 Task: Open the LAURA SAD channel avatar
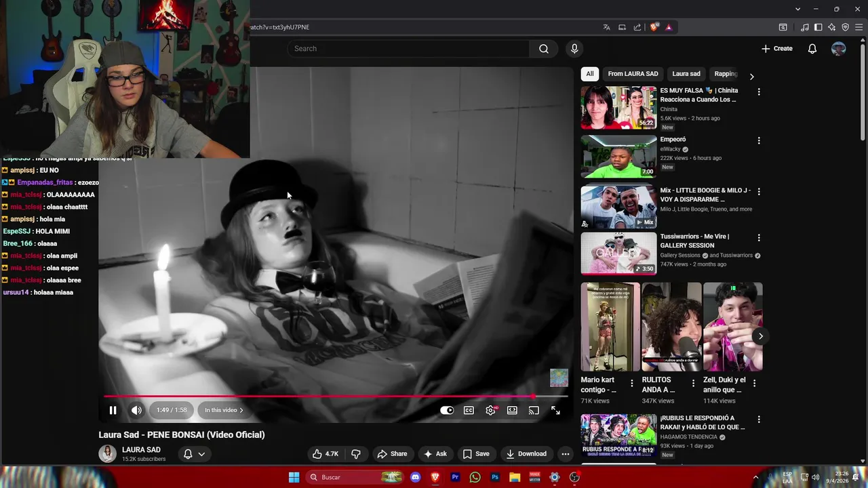tap(108, 454)
